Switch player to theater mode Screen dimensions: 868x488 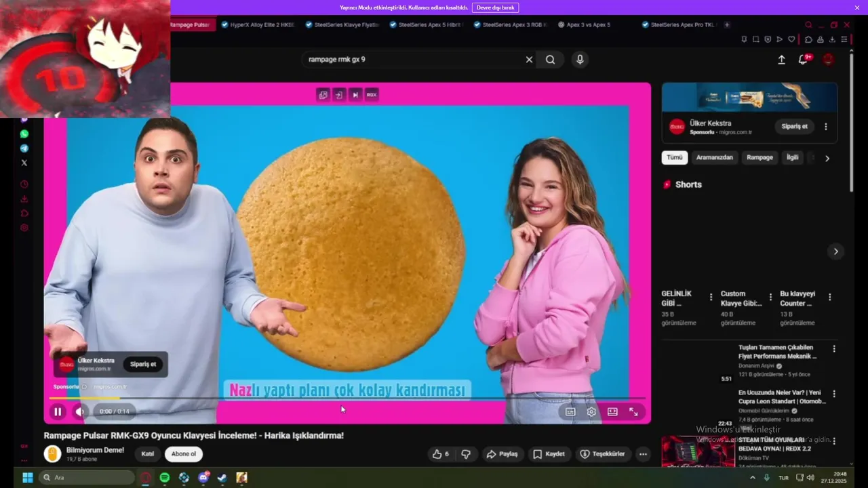click(612, 411)
